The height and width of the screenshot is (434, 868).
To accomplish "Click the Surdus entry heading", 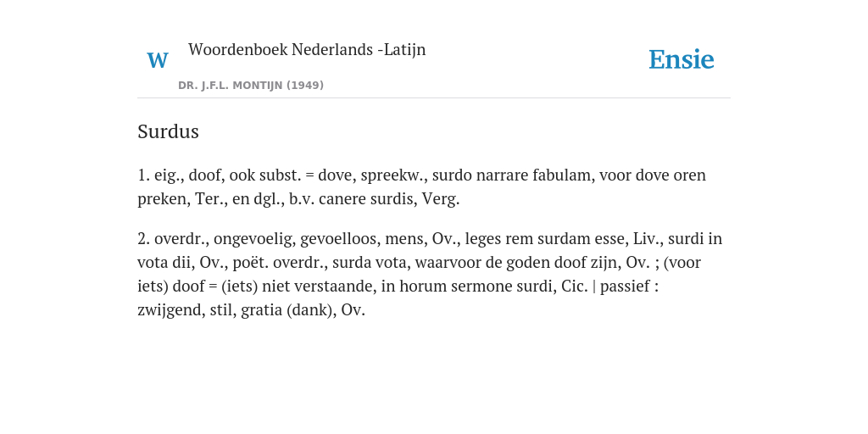I will click(169, 131).
